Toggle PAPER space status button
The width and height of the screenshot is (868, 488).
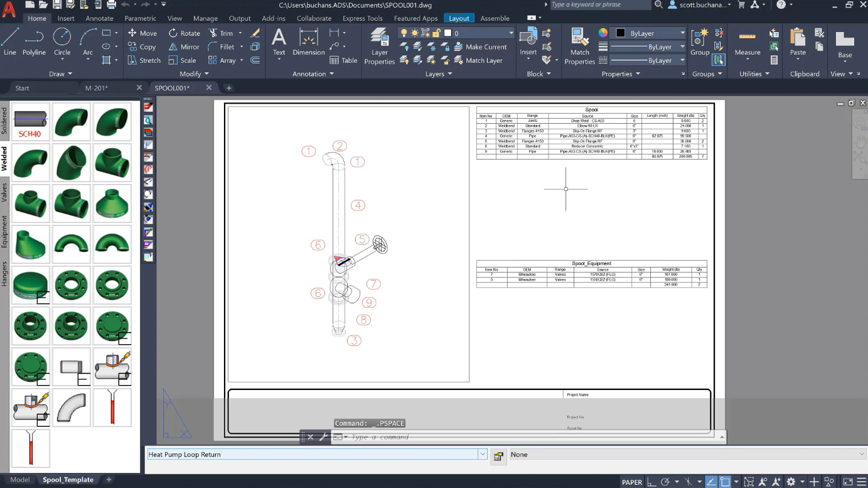tap(631, 482)
